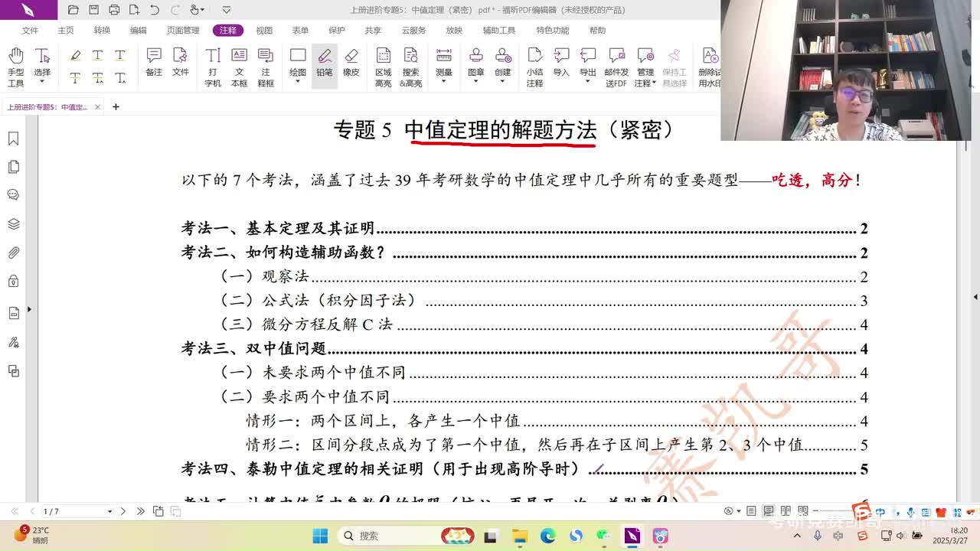Open the Help (帮助) tab
The height and width of the screenshot is (551, 980).
(x=597, y=31)
